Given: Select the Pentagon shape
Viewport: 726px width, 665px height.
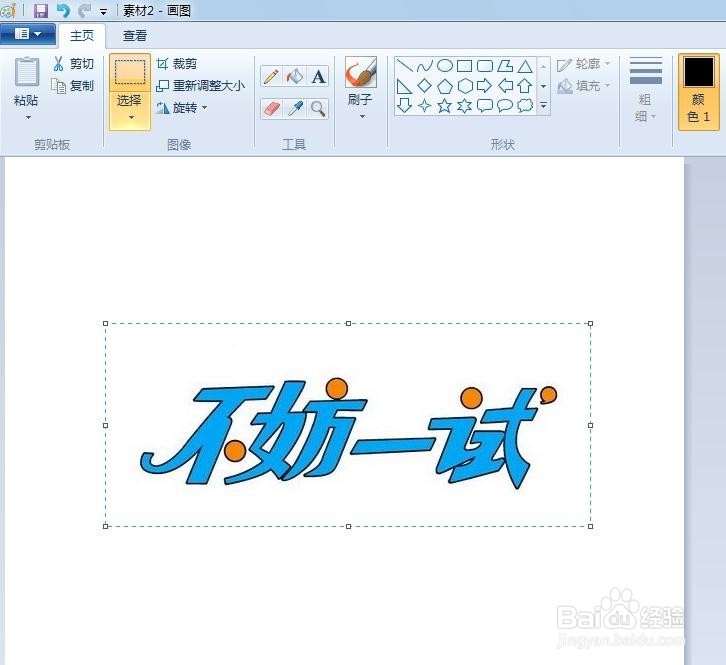Looking at the screenshot, I should 445,86.
